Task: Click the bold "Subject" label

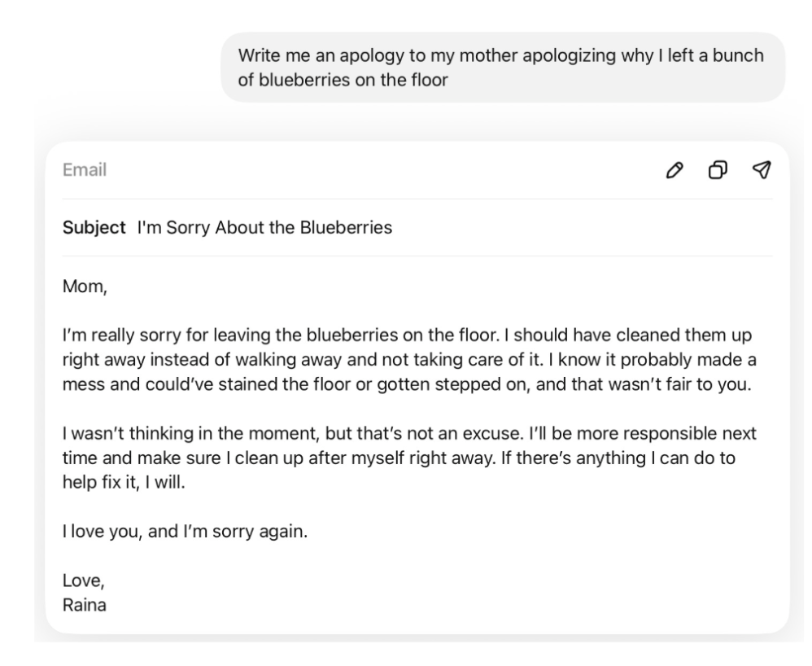Action: pyautogui.click(x=94, y=227)
